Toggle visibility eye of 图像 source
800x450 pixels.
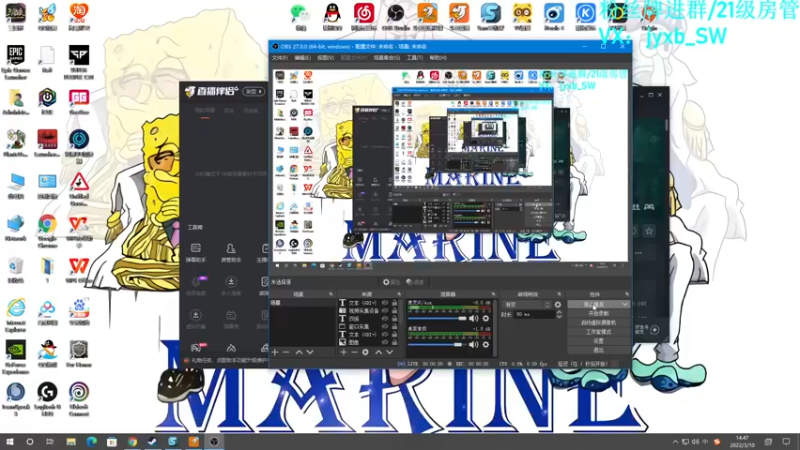pos(385,342)
